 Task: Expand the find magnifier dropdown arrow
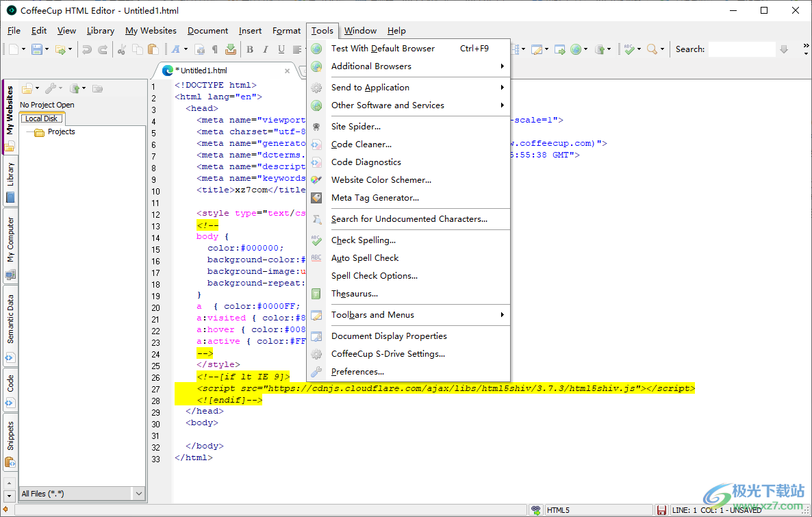coord(662,49)
